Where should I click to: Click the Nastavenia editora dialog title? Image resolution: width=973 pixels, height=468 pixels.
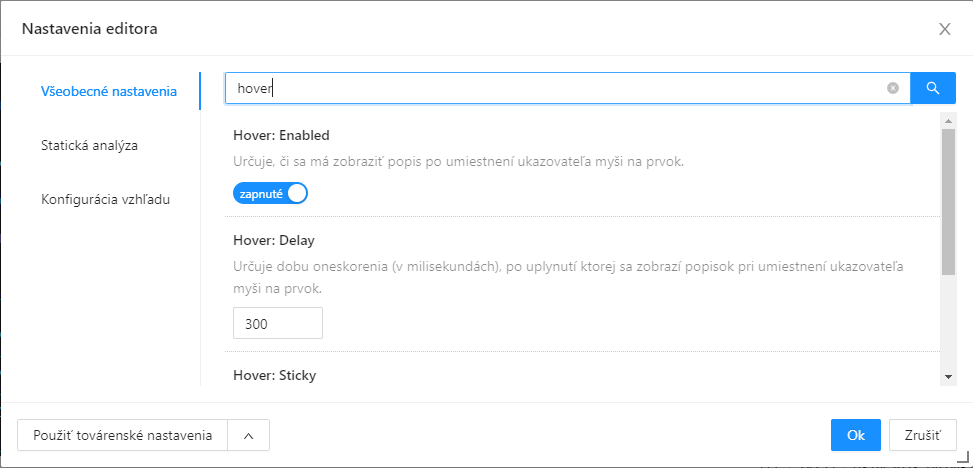90,29
